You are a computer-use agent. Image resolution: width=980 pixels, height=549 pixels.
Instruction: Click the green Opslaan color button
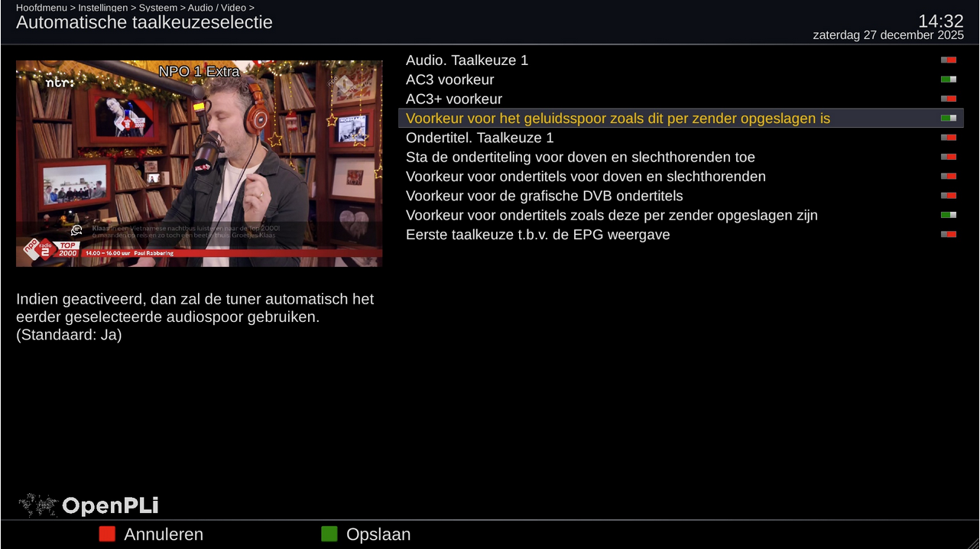tap(329, 534)
